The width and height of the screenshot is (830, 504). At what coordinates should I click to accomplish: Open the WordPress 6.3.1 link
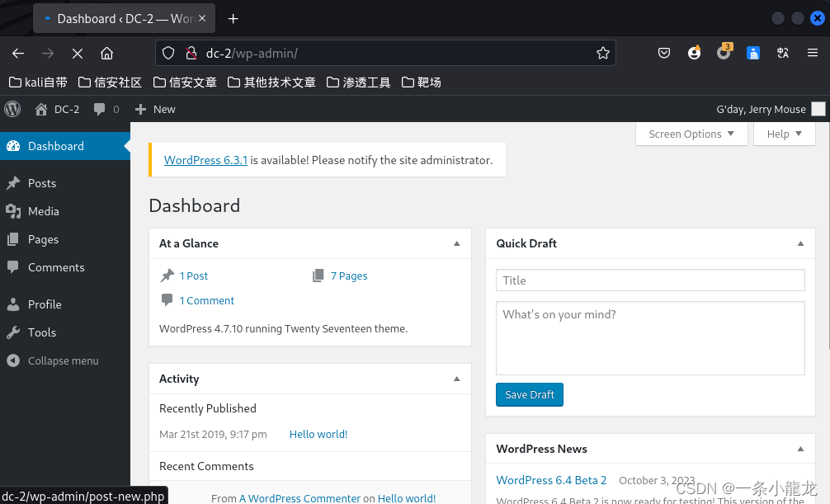(x=205, y=160)
